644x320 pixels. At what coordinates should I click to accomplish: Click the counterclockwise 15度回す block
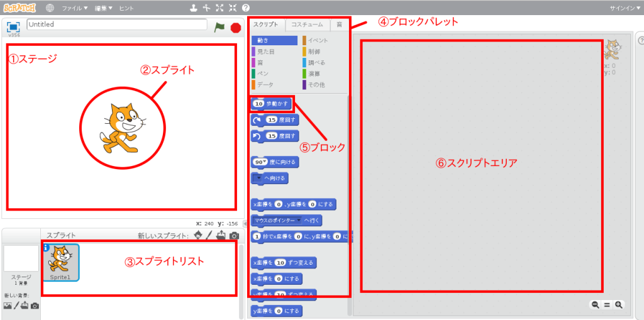275,136
